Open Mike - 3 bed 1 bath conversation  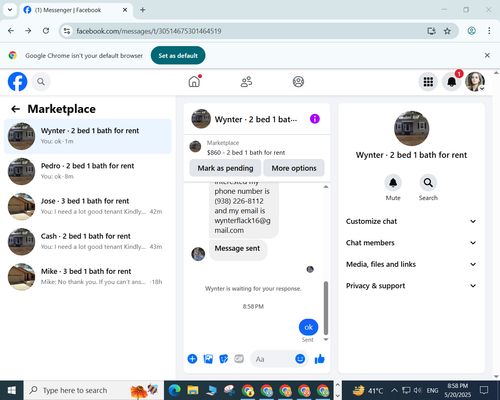click(x=88, y=277)
